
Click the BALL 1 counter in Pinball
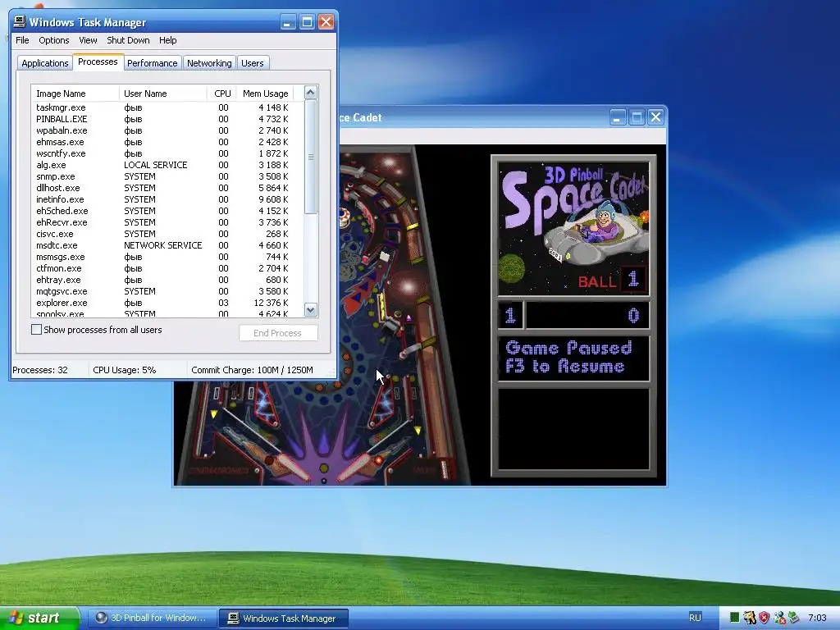[x=611, y=281]
